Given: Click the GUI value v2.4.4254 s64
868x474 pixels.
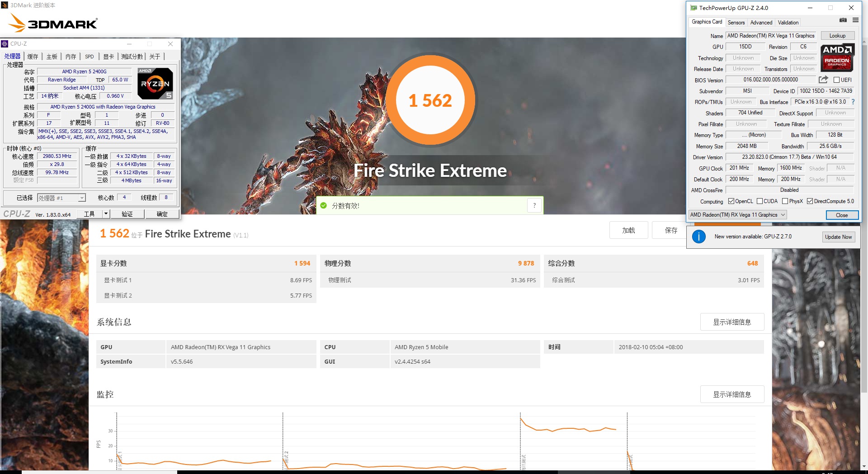Looking at the screenshot, I should coord(412,361).
